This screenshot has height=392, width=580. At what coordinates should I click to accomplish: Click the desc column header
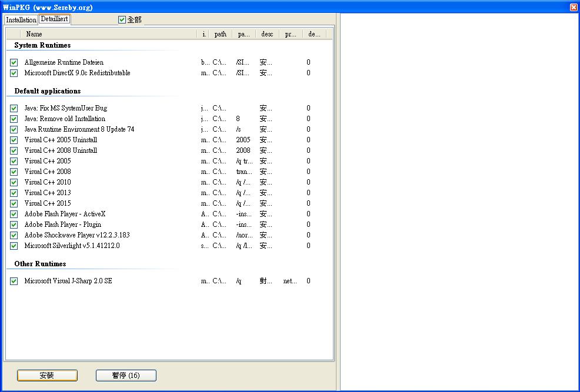(x=268, y=34)
